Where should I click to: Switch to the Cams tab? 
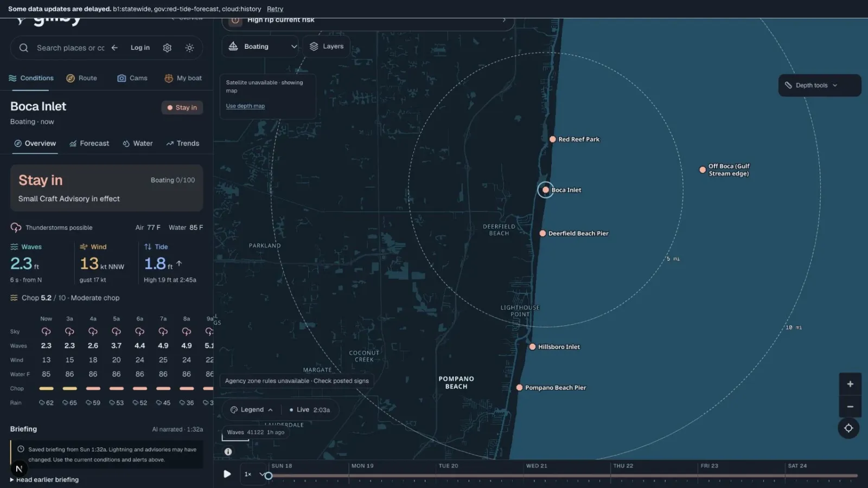coord(132,78)
